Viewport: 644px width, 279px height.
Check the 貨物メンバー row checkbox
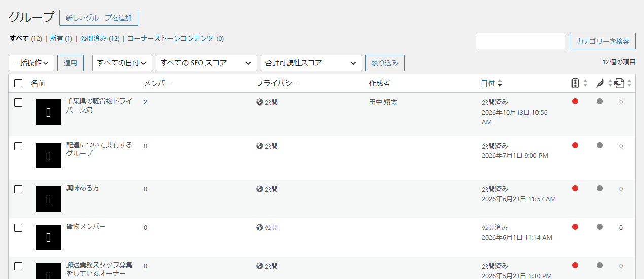[x=18, y=228]
